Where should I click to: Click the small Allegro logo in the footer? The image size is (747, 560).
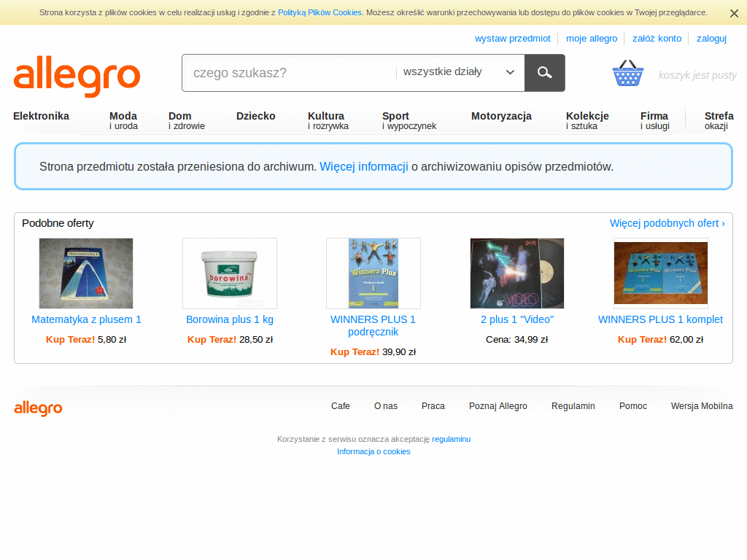pos(38,408)
